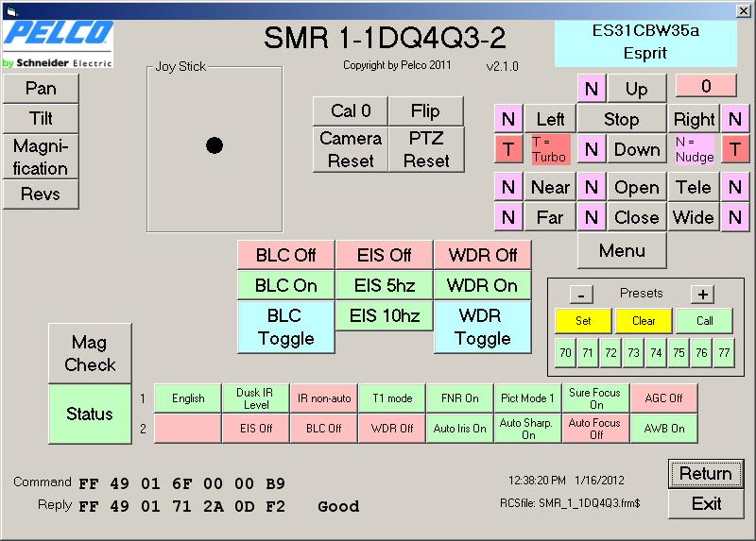Viewport: 756px width, 541px height.
Task: Click AWB On cell
Action: [x=664, y=429]
